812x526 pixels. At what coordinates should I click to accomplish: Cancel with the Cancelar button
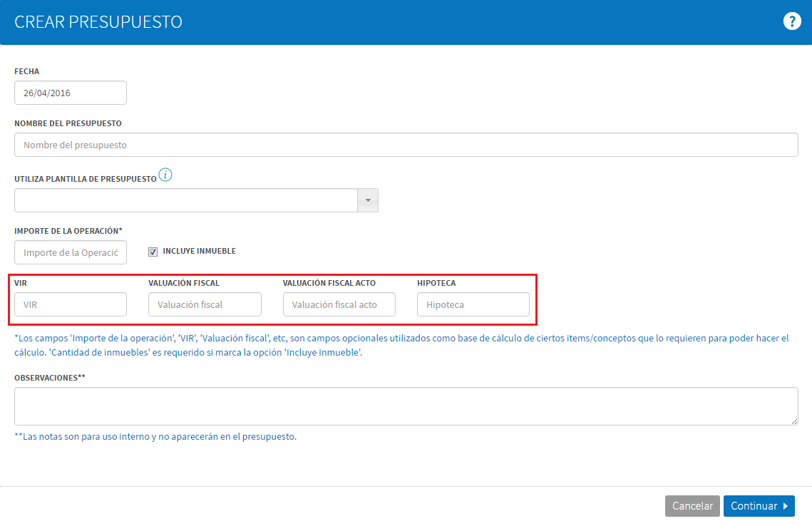692,506
